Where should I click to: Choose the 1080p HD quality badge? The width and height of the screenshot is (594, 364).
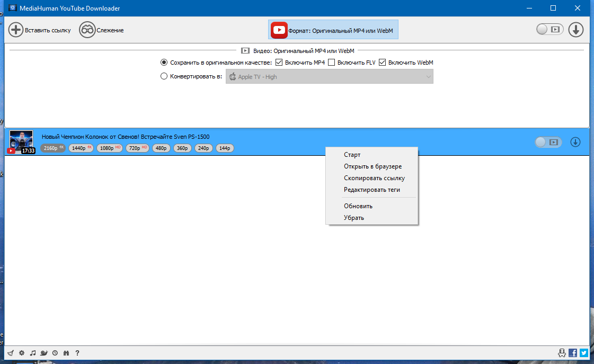[110, 148]
